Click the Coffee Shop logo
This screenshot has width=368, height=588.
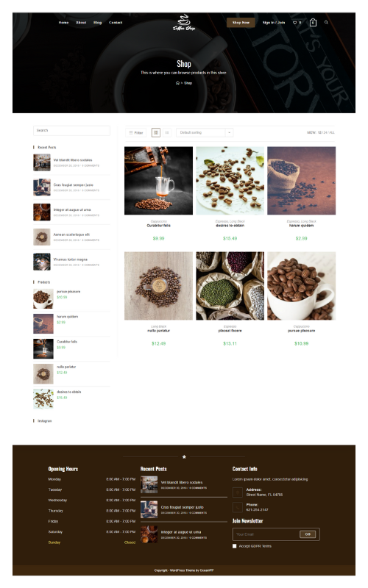[184, 23]
